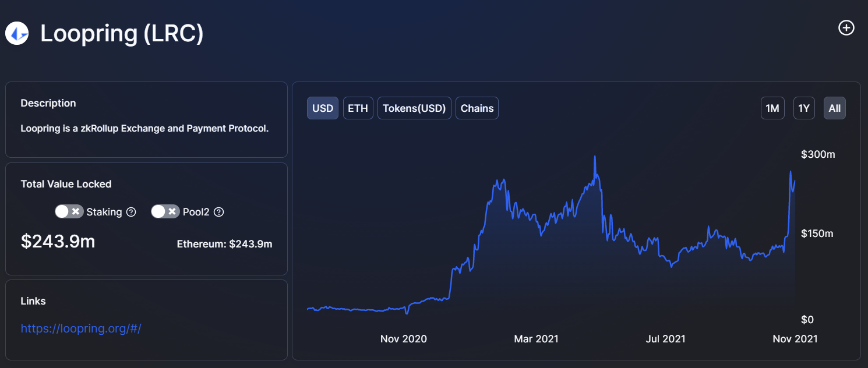This screenshot has height=368, width=868.
Task: Toggle the Staking switch
Action: pyautogui.click(x=69, y=211)
